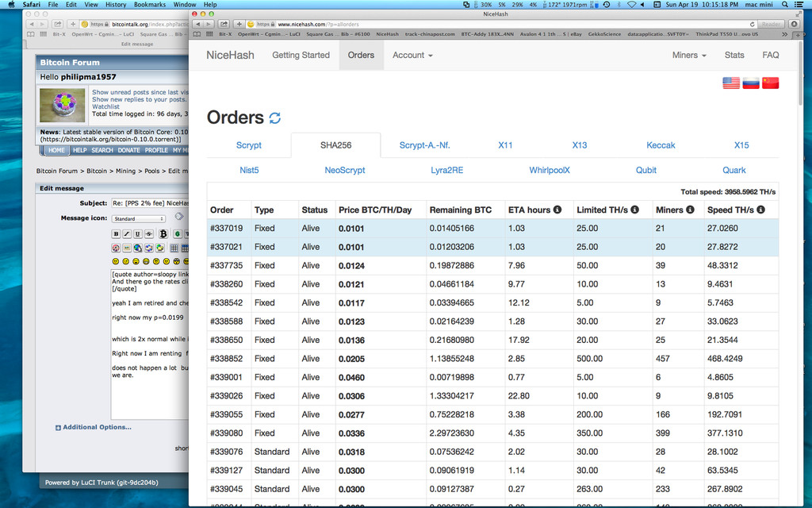
Task: Click the Insert hyperlink globe button in editor
Action: (x=138, y=248)
